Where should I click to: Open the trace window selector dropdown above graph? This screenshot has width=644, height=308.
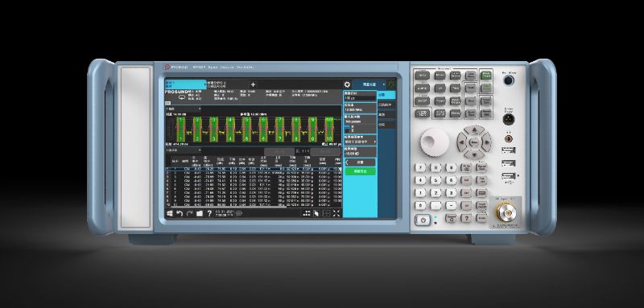pyautogui.click(x=184, y=109)
